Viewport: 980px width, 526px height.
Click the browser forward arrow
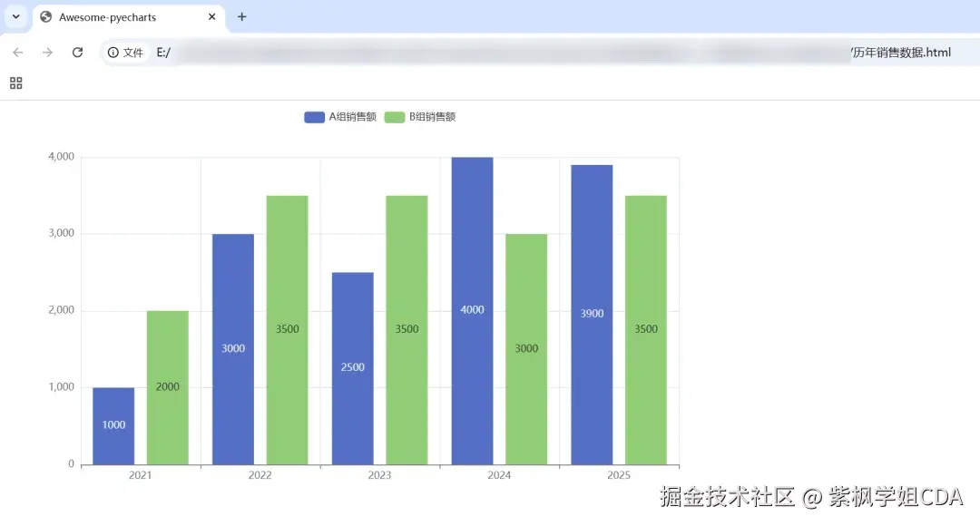click(x=47, y=53)
